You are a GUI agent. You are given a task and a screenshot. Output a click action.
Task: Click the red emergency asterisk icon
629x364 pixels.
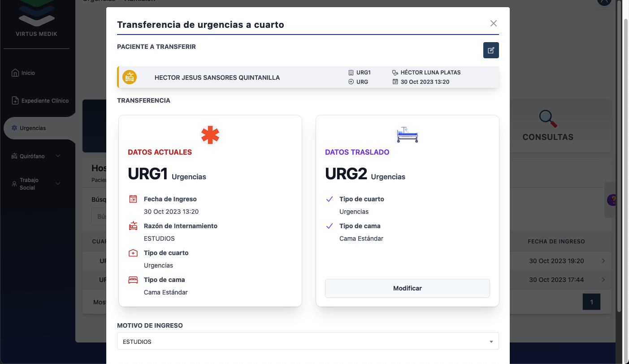tap(210, 135)
